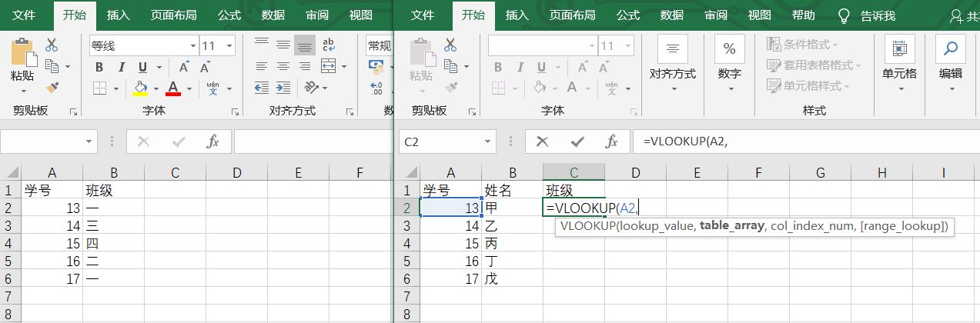Image resolution: width=980 pixels, height=323 pixels.
Task: Click Cut scissors icon in left window
Action: point(52,45)
